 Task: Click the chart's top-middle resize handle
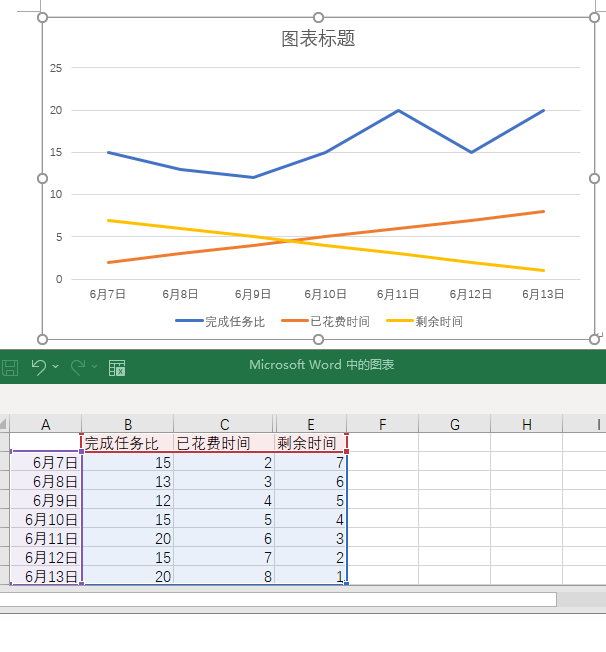tap(318, 17)
